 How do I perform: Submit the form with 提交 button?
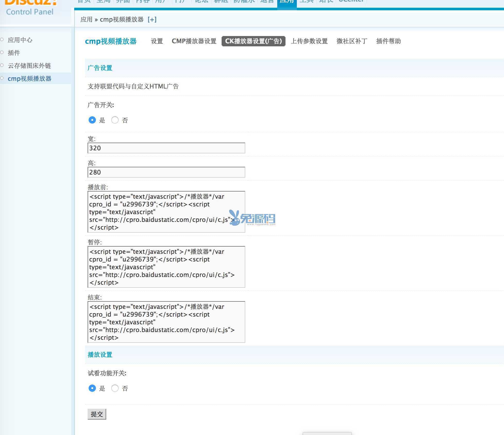click(x=97, y=414)
